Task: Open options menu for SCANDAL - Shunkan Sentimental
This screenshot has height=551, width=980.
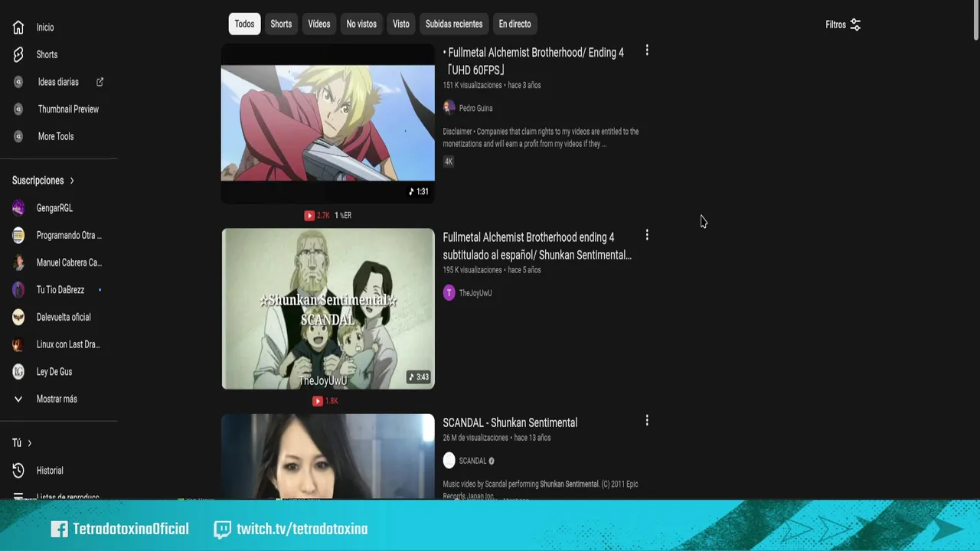Action: pos(647,420)
